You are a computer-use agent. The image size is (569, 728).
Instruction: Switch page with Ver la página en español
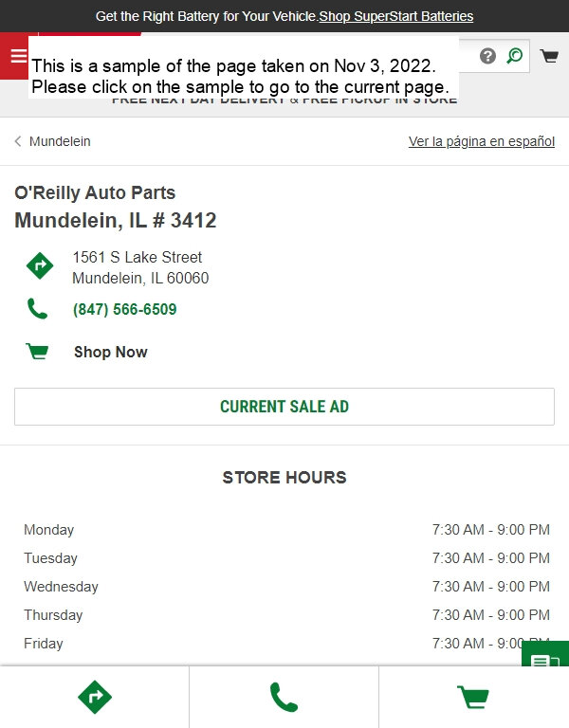(482, 141)
